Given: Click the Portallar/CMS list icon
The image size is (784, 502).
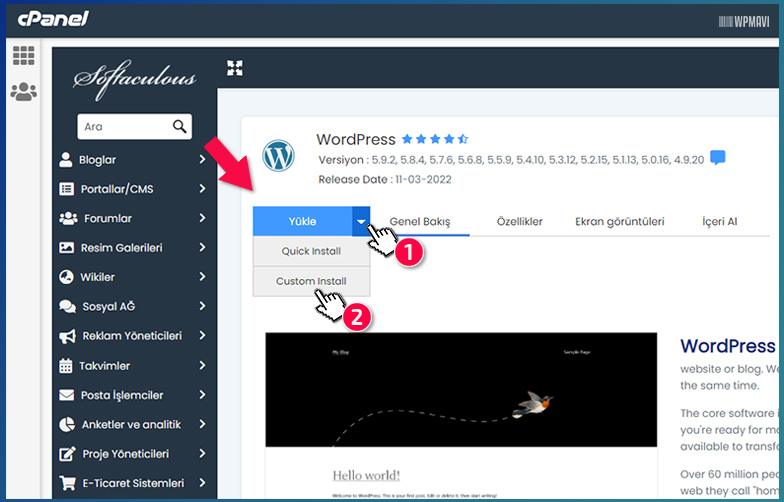Looking at the screenshot, I should [x=66, y=189].
